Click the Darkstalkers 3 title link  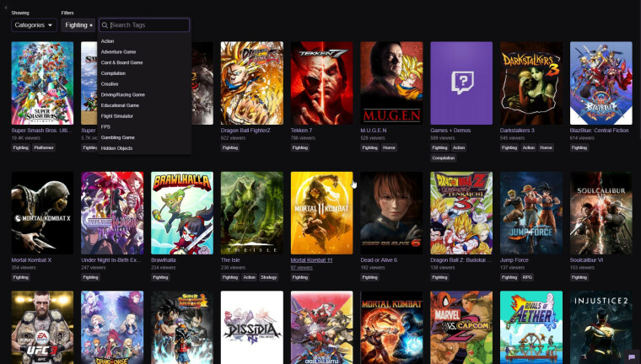(518, 131)
